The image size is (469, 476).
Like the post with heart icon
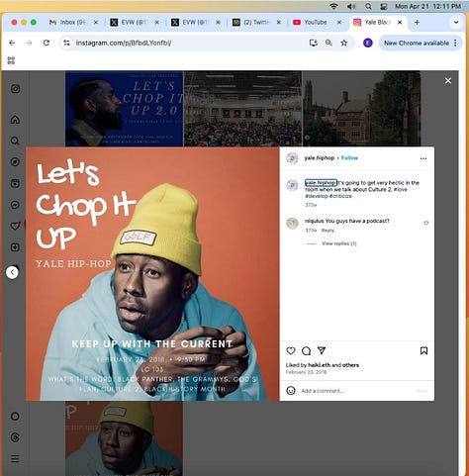point(291,350)
